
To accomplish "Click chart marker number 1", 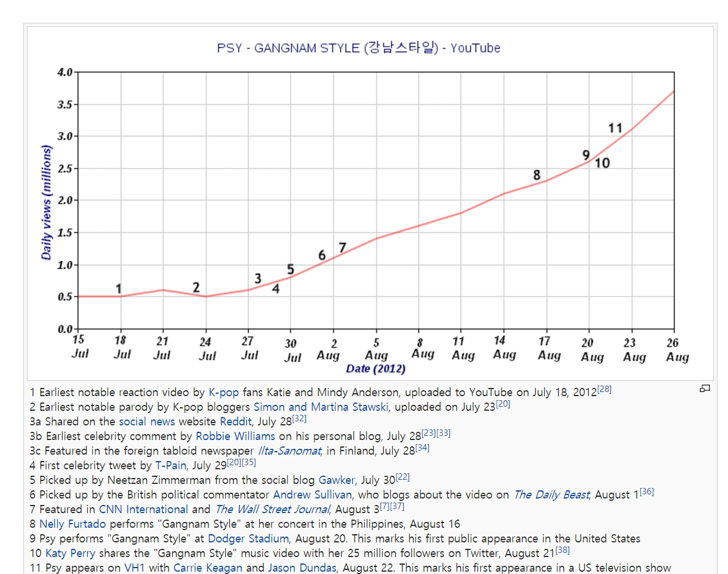I will point(118,288).
